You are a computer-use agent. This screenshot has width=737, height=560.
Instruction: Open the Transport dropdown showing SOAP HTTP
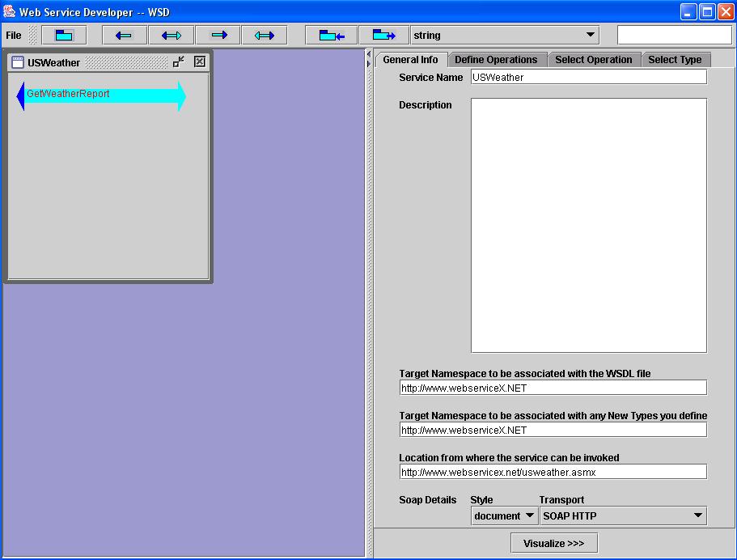click(623, 515)
